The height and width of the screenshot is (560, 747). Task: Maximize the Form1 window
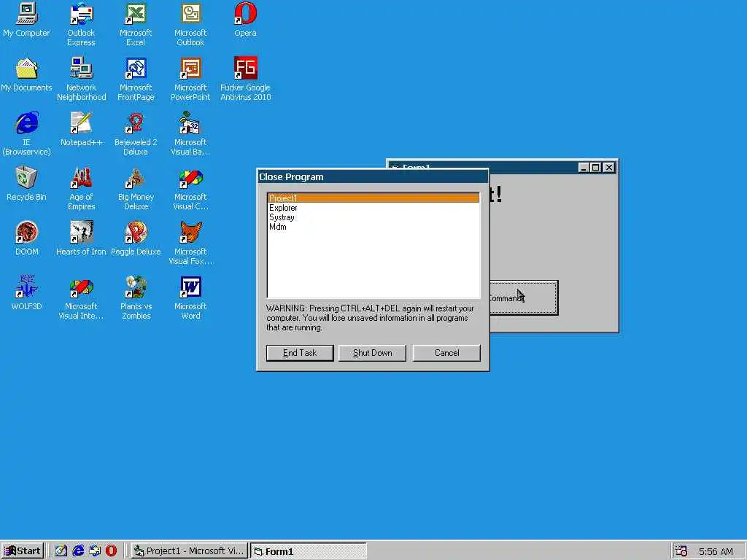(x=595, y=168)
